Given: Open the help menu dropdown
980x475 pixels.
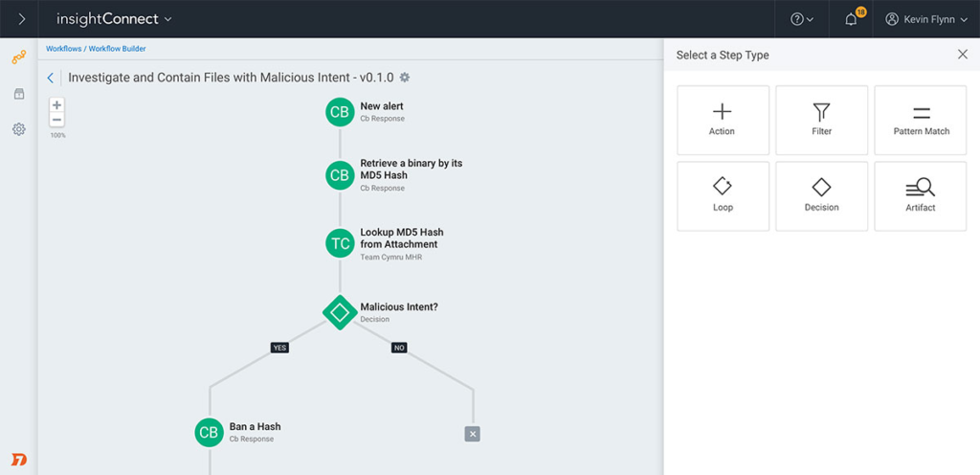Looking at the screenshot, I should [x=801, y=19].
